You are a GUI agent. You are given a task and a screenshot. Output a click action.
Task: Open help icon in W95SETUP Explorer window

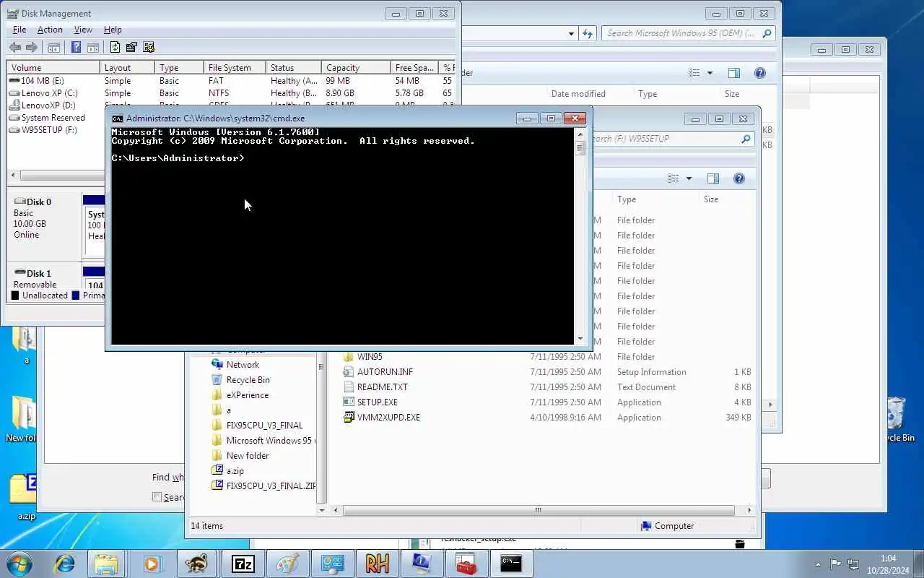[x=738, y=178]
